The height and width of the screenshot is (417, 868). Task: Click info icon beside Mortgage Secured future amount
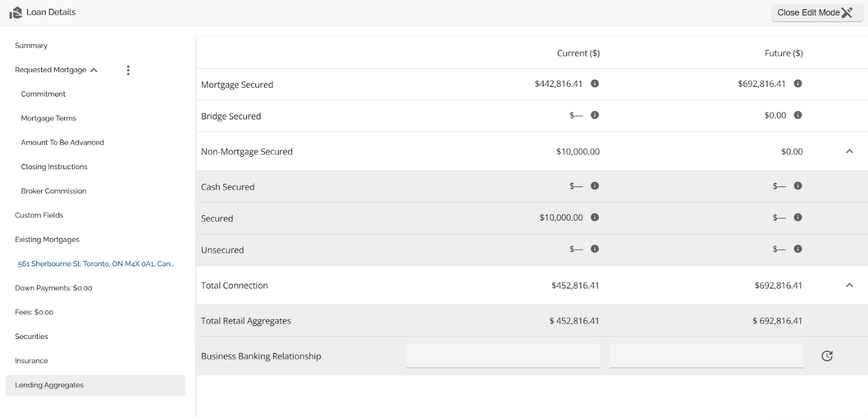797,84
